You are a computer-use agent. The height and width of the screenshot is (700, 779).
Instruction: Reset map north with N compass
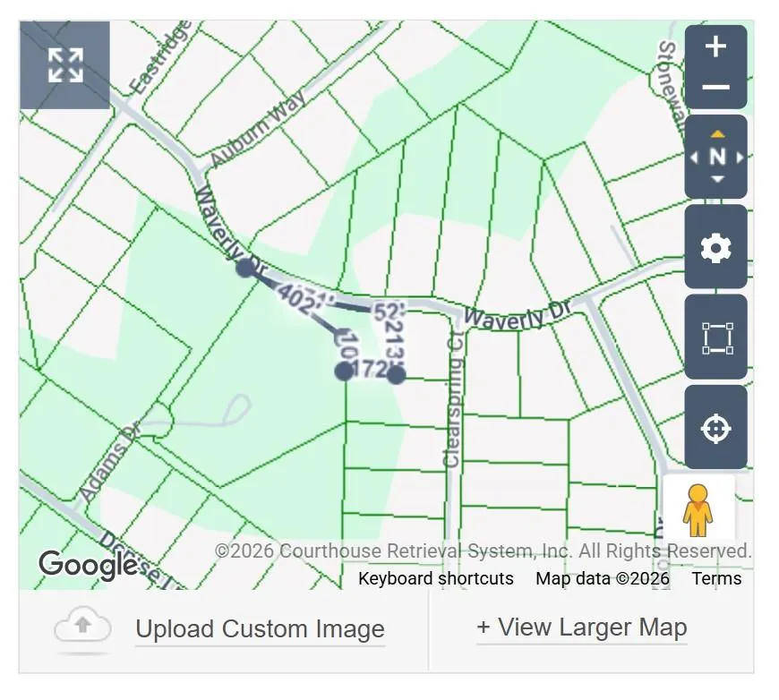point(717,157)
